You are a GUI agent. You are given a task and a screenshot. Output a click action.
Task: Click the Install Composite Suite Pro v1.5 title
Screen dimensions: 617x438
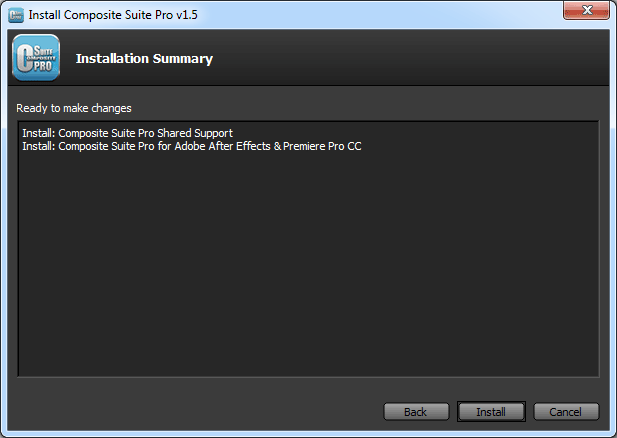click(113, 15)
